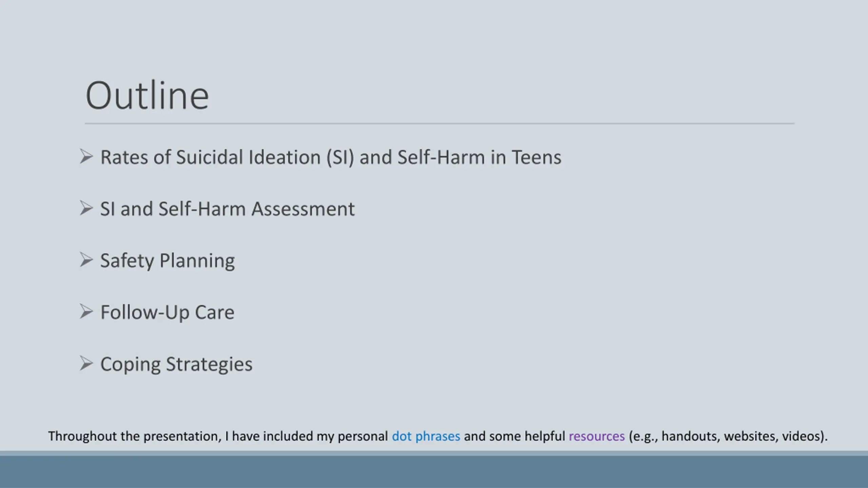The height and width of the screenshot is (488, 868).
Task: Click the arrow bullet before SI and Self-Harm Assessment
Action: tap(86, 208)
